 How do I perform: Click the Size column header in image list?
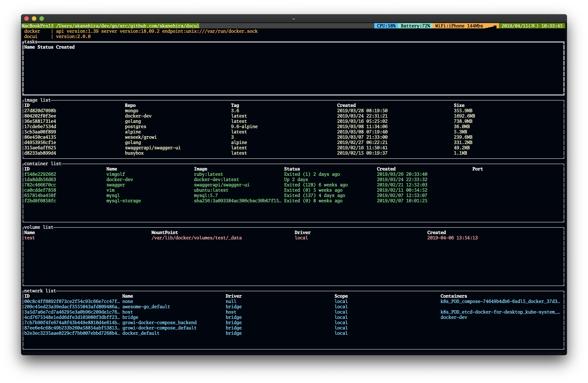pyautogui.click(x=459, y=105)
